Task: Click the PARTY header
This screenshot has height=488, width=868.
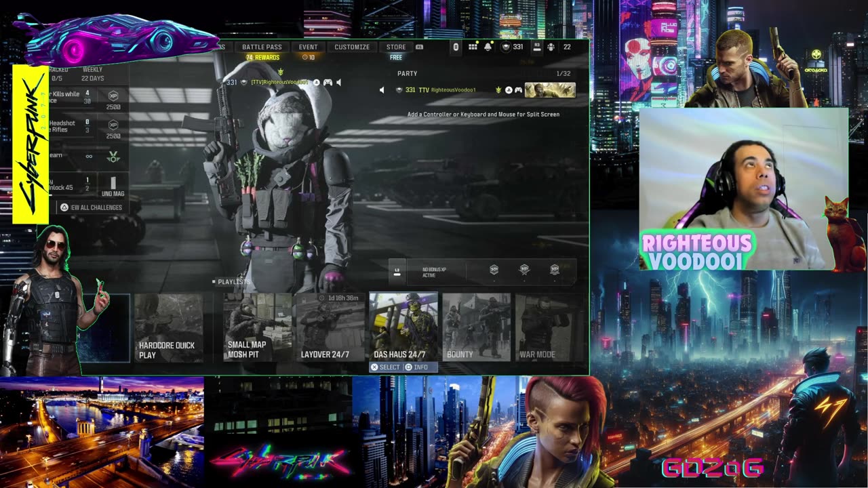Action: 407,73
